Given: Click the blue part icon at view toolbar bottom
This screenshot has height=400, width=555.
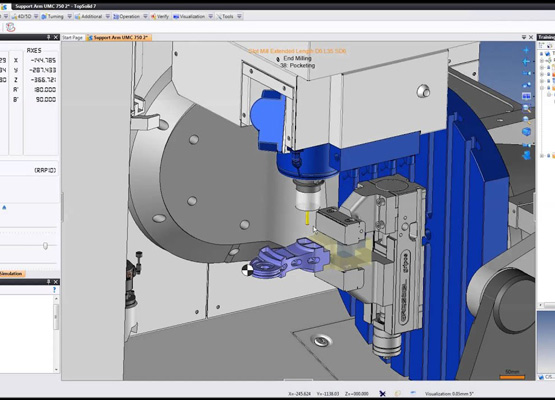Looking at the screenshot, I should pos(526,155).
